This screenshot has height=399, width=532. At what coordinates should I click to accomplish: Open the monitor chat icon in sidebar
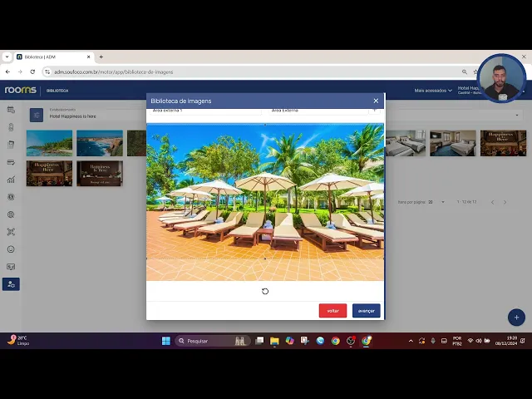click(x=11, y=267)
